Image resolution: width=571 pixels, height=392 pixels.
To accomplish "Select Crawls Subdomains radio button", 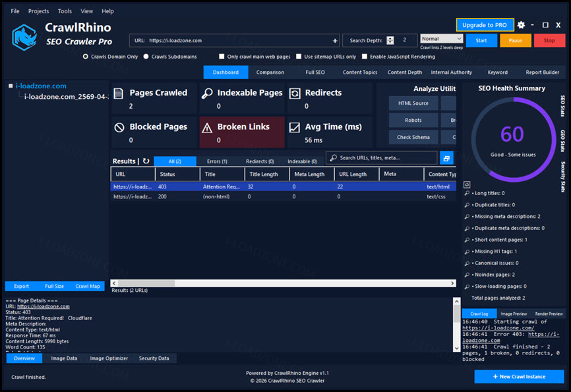I will coord(146,57).
